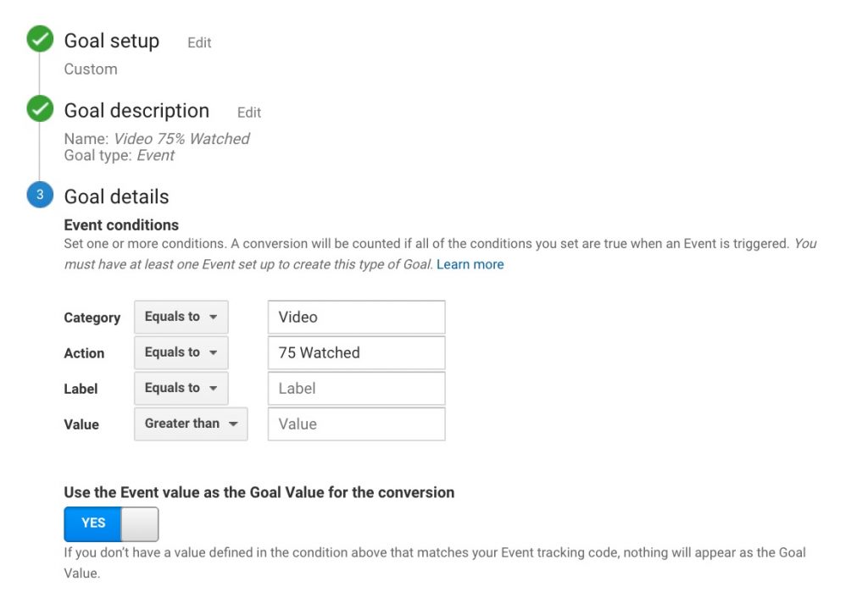Open Action condition 'Equals to' dropdown
Viewport: 868px width, 609px height.
click(x=181, y=352)
